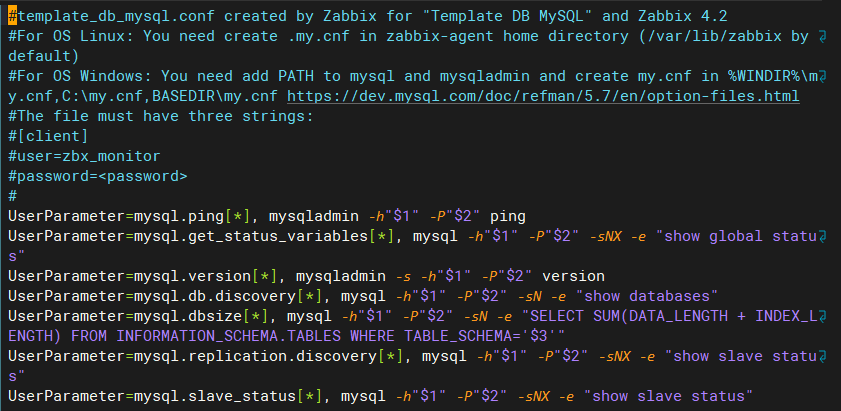Click the word 'version' ending the mysqladmin line
Screen dimensions: 841x411
coord(573,277)
